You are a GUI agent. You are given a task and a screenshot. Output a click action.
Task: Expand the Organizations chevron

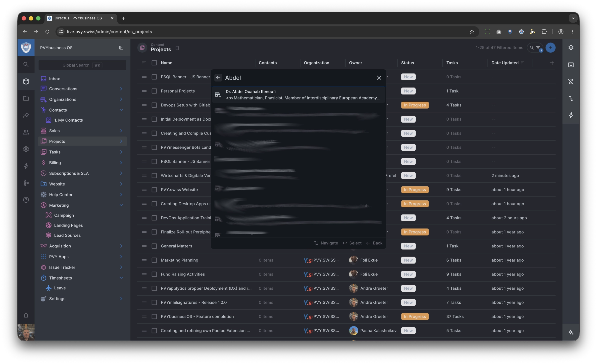coord(121,99)
